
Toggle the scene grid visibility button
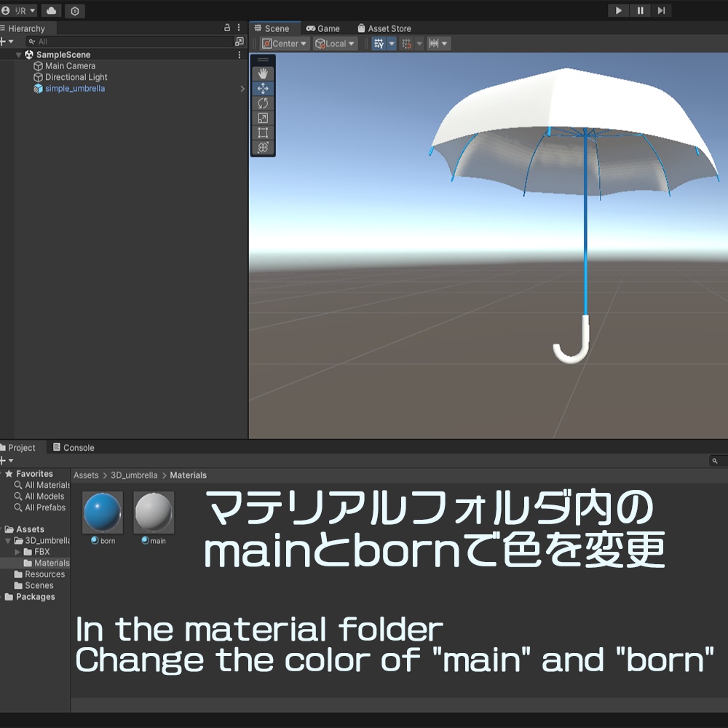(379, 43)
